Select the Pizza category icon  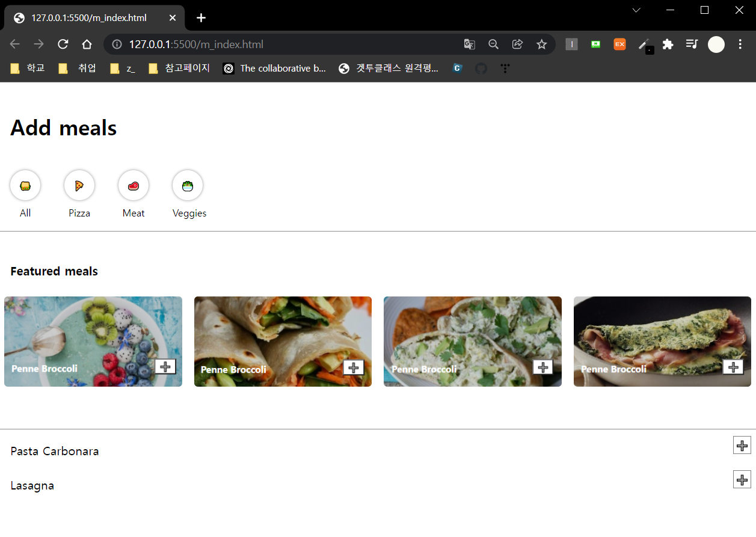tap(79, 185)
